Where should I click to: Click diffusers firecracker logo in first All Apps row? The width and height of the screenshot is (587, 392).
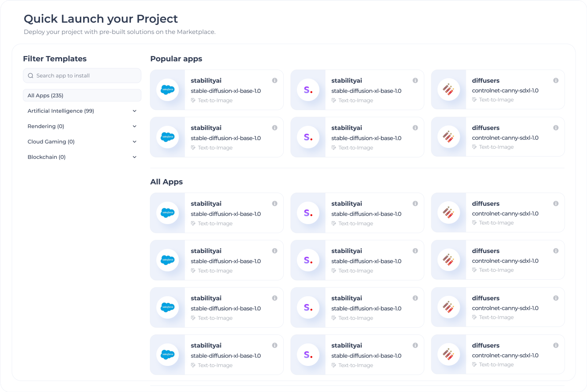pos(448,213)
